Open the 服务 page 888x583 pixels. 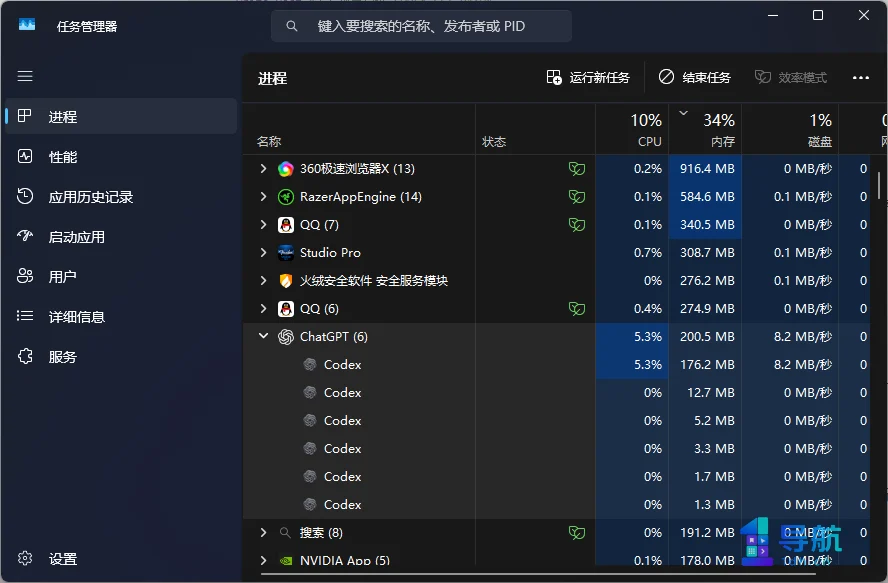(121, 356)
